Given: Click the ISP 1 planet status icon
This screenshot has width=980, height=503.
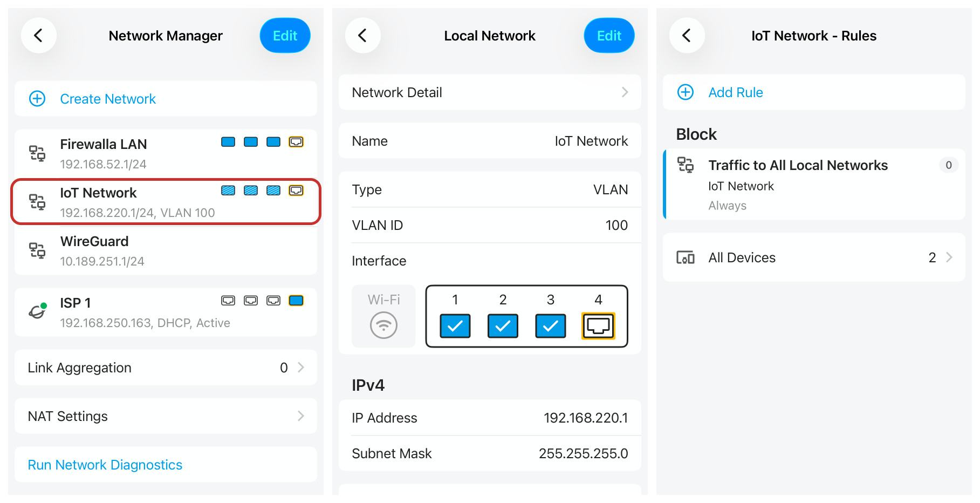Looking at the screenshot, I should pyautogui.click(x=37, y=311).
